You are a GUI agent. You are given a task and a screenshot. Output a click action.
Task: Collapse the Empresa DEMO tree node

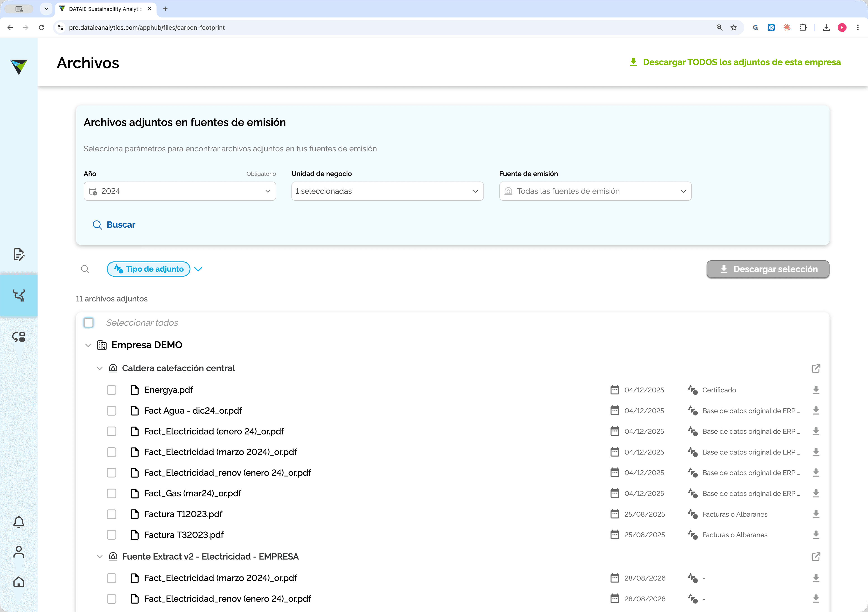click(88, 345)
